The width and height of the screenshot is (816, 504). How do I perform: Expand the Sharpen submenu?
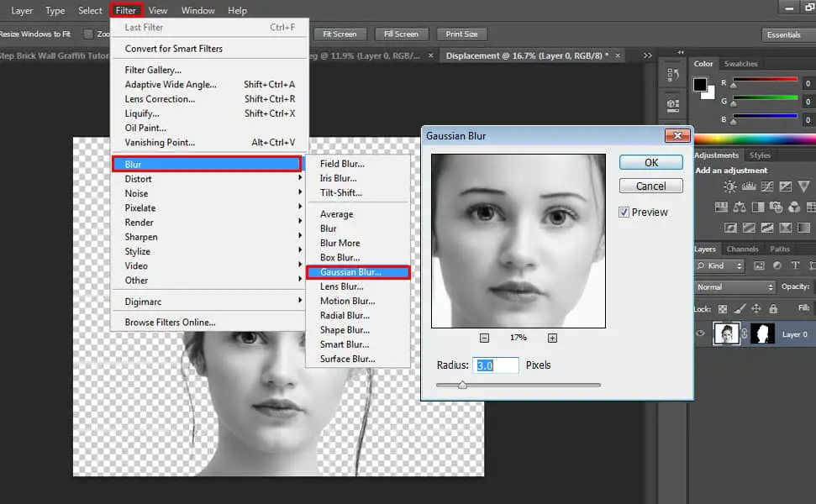tap(207, 237)
